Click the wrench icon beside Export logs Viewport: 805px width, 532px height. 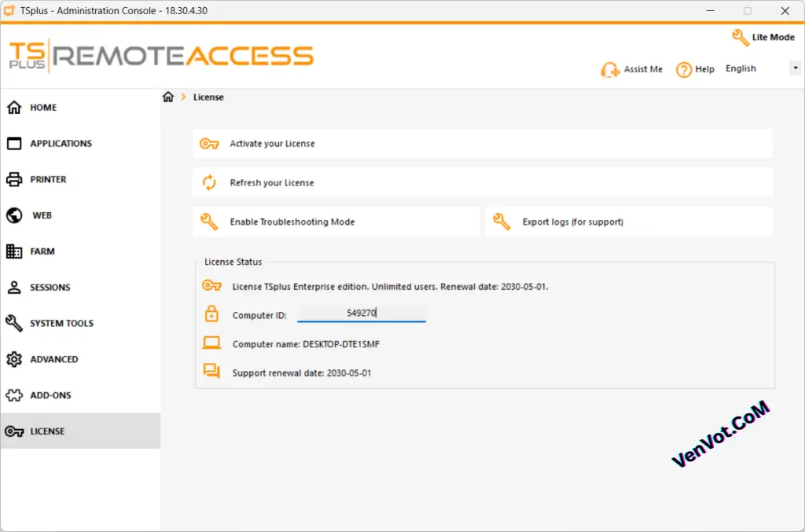pyautogui.click(x=502, y=222)
